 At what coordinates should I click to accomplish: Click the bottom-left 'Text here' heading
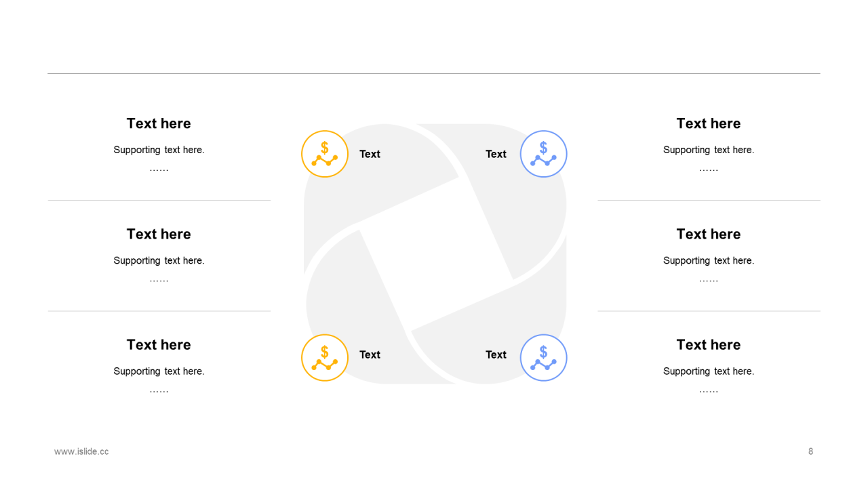(x=159, y=344)
